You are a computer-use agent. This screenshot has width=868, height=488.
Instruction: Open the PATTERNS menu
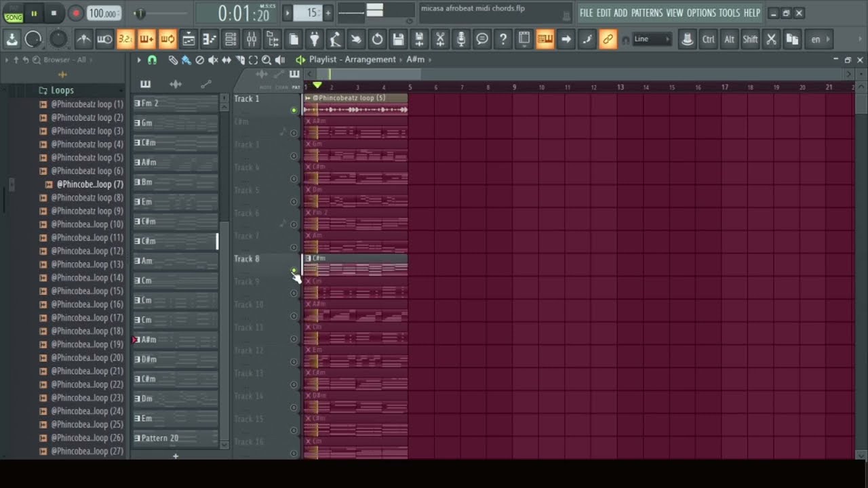point(647,13)
